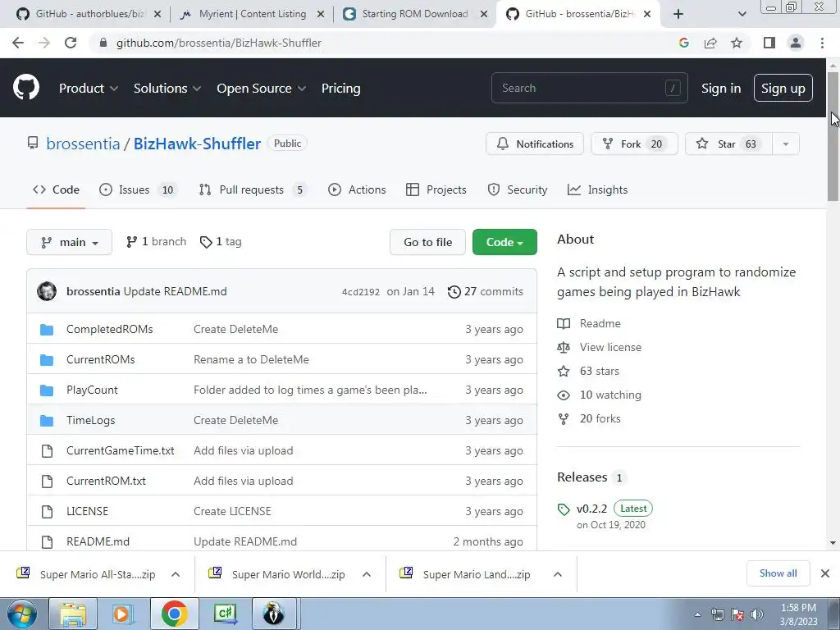The image size is (840, 630).
Task: Open the 27 commits link
Action: pyautogui.click(x=486, y=292)
